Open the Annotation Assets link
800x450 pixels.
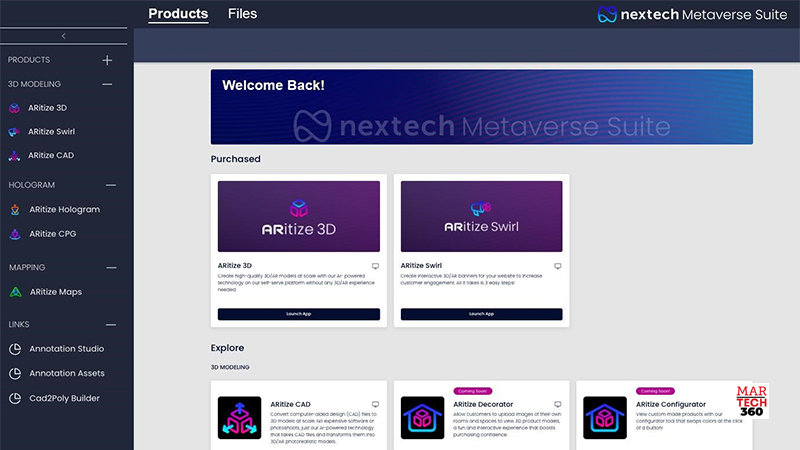point(67,373)
